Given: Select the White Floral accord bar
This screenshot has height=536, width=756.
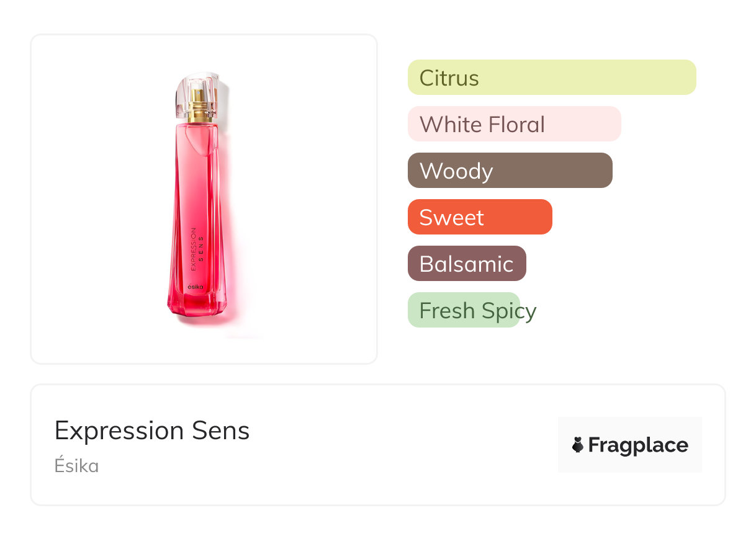Looking at the screenshot, I should pyautogui.click(x=514, y=124).
